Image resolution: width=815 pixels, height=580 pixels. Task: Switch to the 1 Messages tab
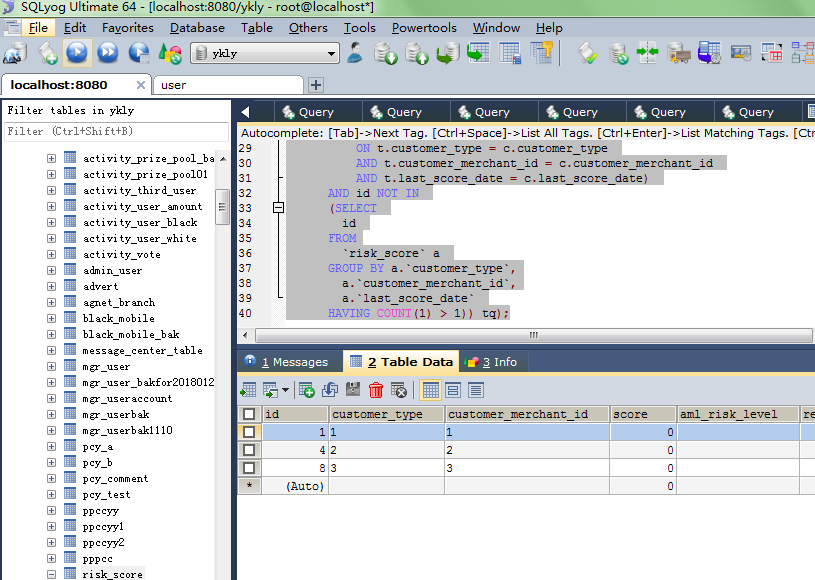pyautogui.click(x=289, y=362)
